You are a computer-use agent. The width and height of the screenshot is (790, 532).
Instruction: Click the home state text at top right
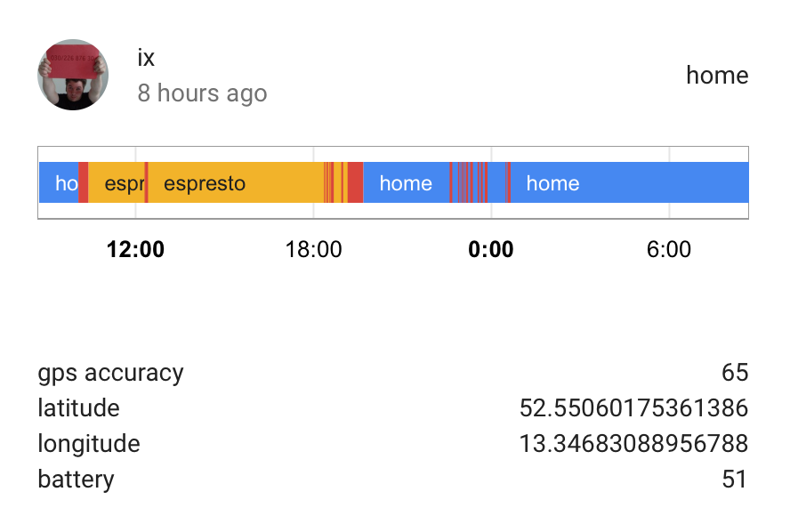pos(716,76)
